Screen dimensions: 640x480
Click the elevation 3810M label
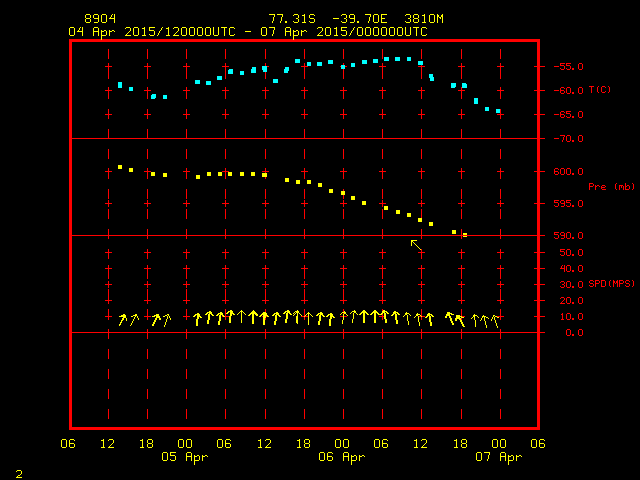pos(424,19)
